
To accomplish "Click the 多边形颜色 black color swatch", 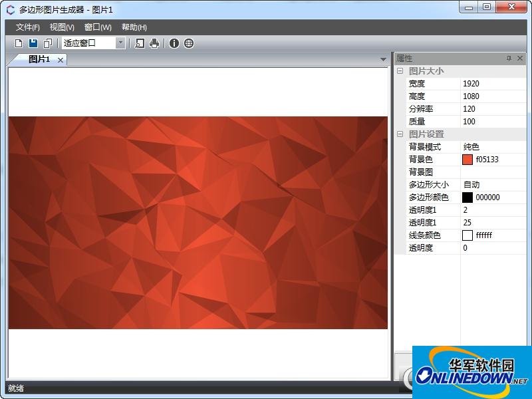I will click(x=467, y=197).
